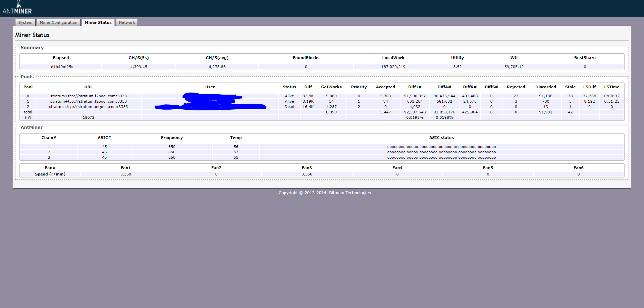Screen dimensions: 644x308
Task: Select the LSTime value 0:51:23
Action: coord(611,101)
